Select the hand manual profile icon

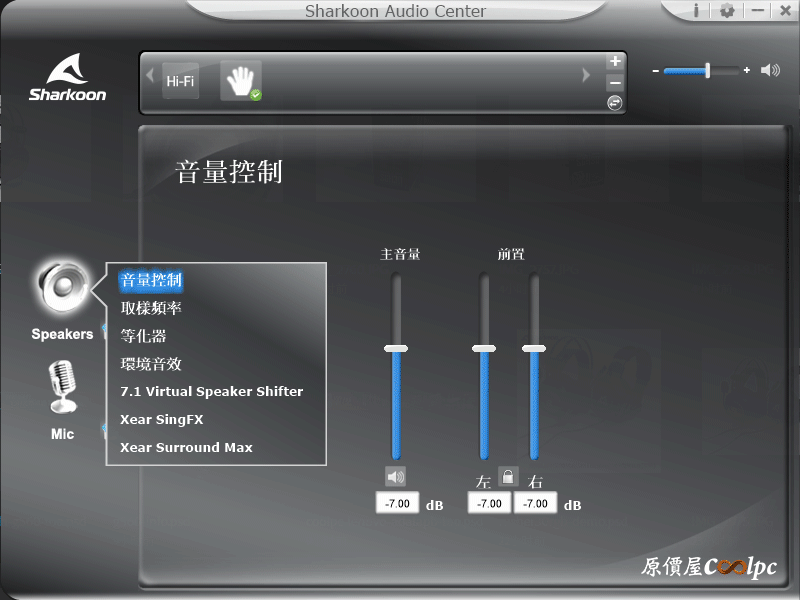[241, 81]
